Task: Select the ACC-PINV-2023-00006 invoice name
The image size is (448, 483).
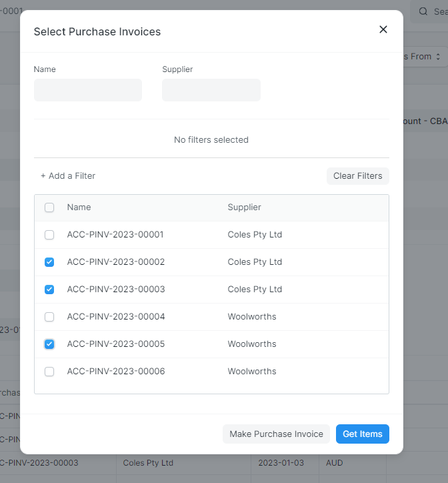Action: click(x=116, y=372)
